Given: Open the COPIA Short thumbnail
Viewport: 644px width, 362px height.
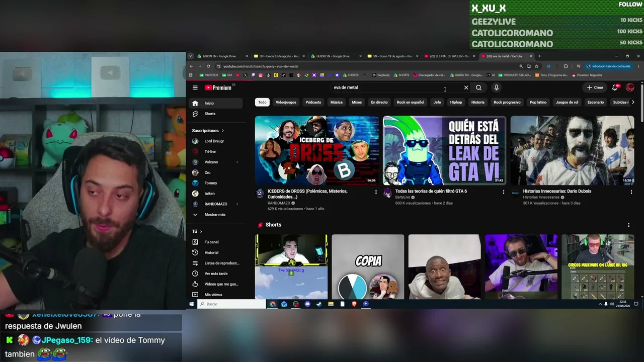Looking at the screenshot, I should point(368,267).
